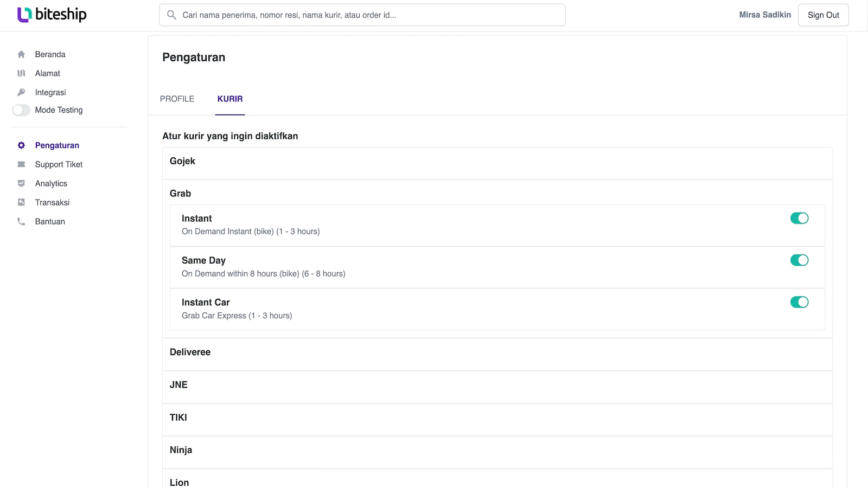
Task: Switch to the PROFILE tab
Action: click(177, 99)
